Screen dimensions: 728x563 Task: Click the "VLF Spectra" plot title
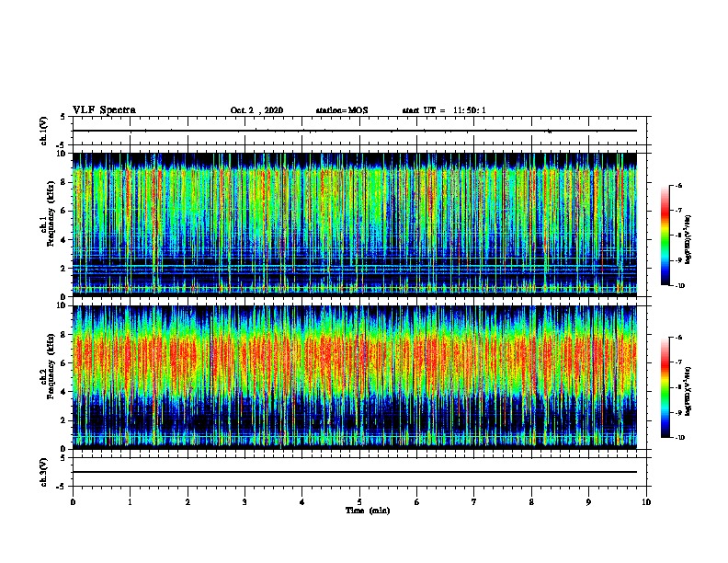point(104,110)
